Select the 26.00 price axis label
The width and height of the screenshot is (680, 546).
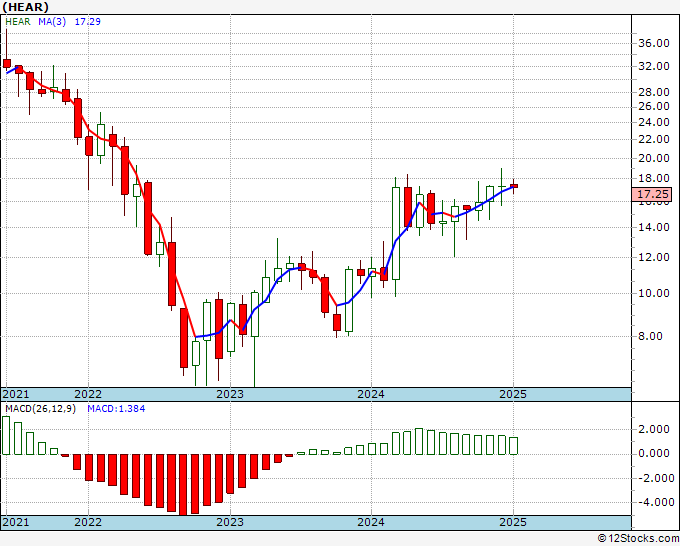(x=654, y=106)
